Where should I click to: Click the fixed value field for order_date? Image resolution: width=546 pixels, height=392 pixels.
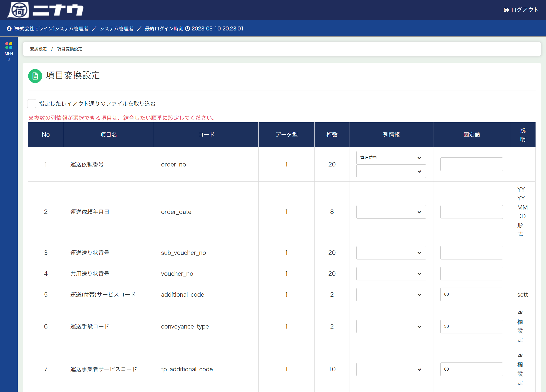[471, 212]
